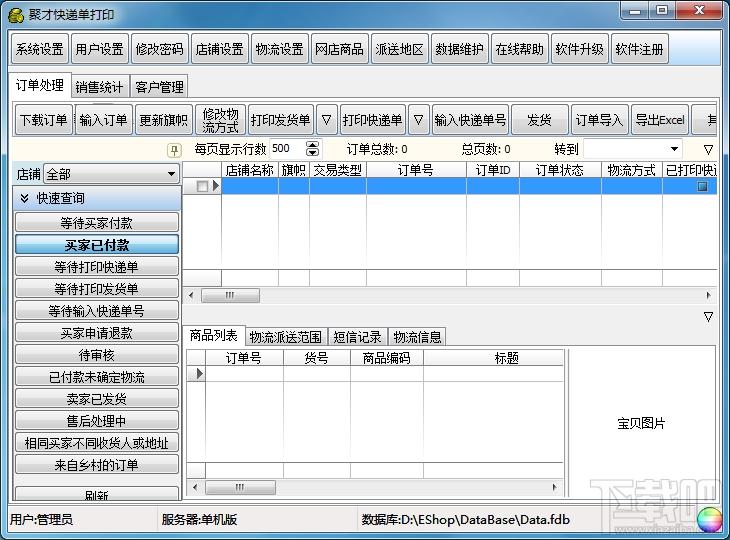The image size is (730, 540).
Task: Click the 软件注册 button
Action: [640, 49]
